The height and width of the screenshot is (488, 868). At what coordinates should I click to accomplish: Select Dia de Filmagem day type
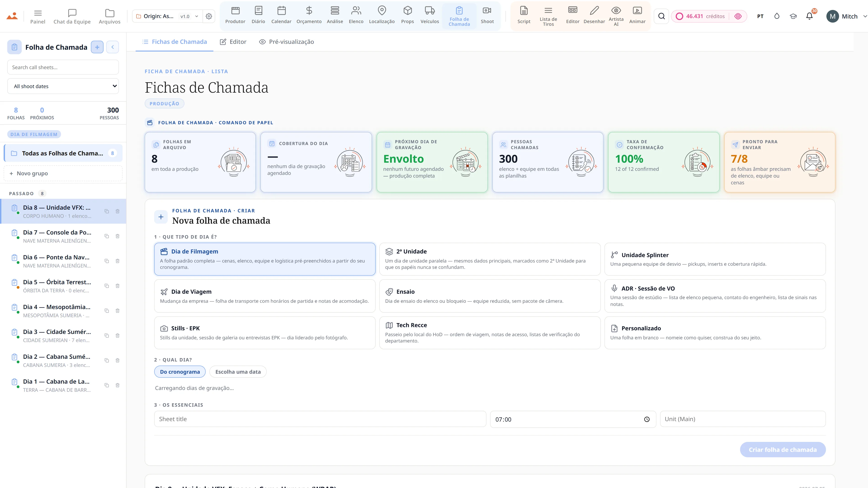[x=265, y=259]
